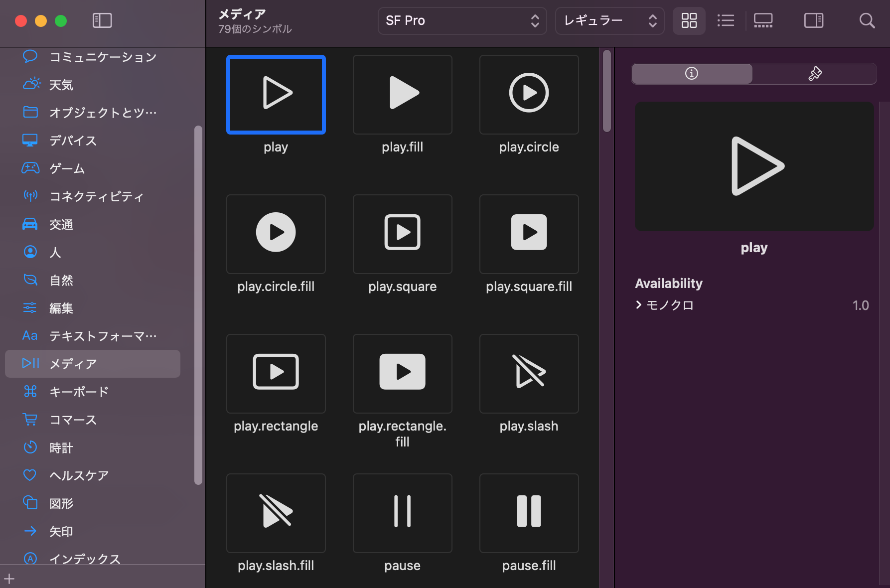Open the 編集 category
Screen dimensions: 890x588
93,308
